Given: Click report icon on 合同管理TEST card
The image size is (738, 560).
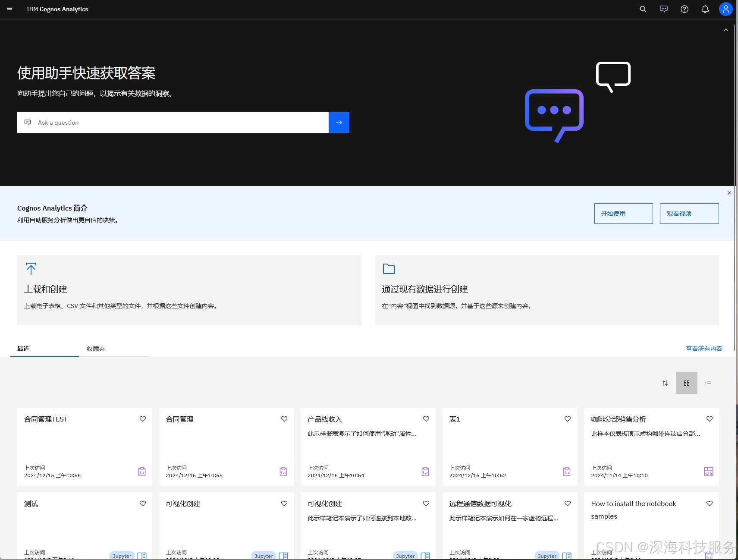Looking at the screenshot, I should pyautogui.click(x=142, y=472).
